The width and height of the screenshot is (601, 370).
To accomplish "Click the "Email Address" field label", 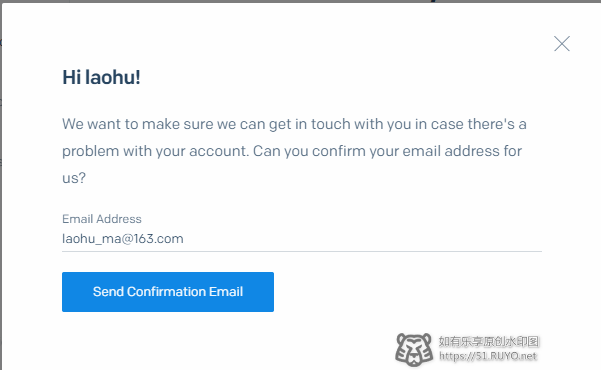I will point(102,219).
